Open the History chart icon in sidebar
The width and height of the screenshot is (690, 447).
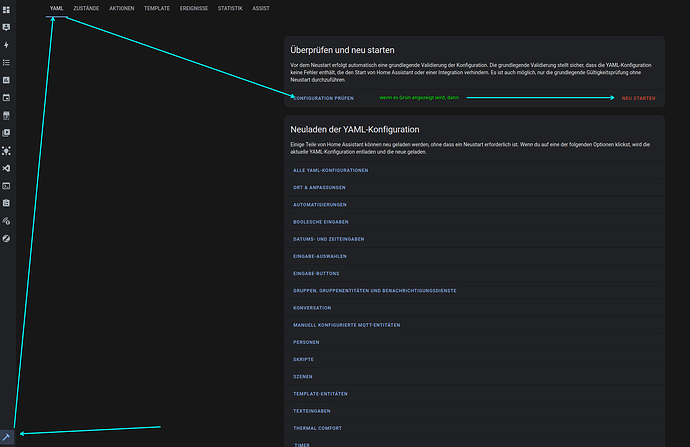pyautogui.click(x=6, y=80)
